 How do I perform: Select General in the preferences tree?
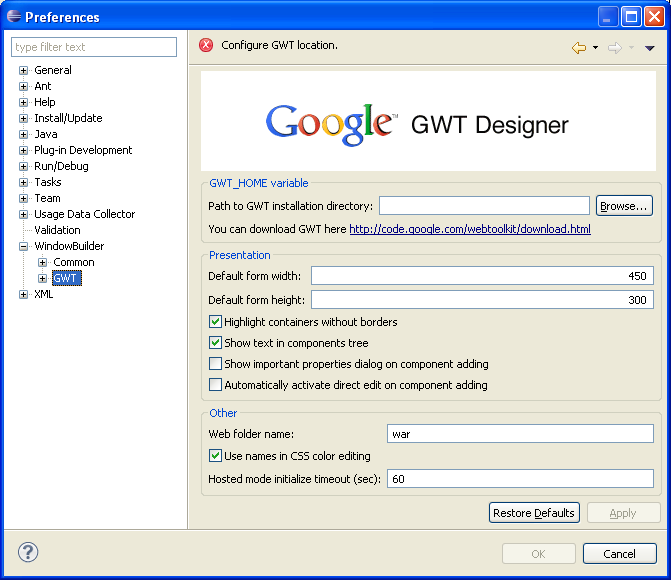click(53, 70)
